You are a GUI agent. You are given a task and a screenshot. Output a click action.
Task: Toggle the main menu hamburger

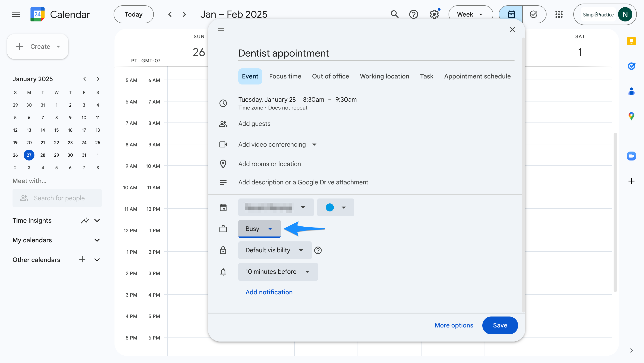pyautogui.click(x=16, y=14)
